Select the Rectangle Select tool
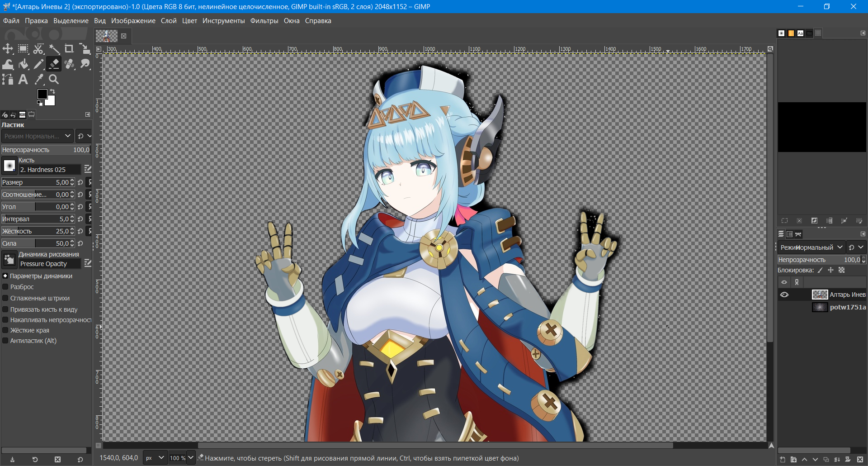868x466 pixels. [x=23, y=49]
